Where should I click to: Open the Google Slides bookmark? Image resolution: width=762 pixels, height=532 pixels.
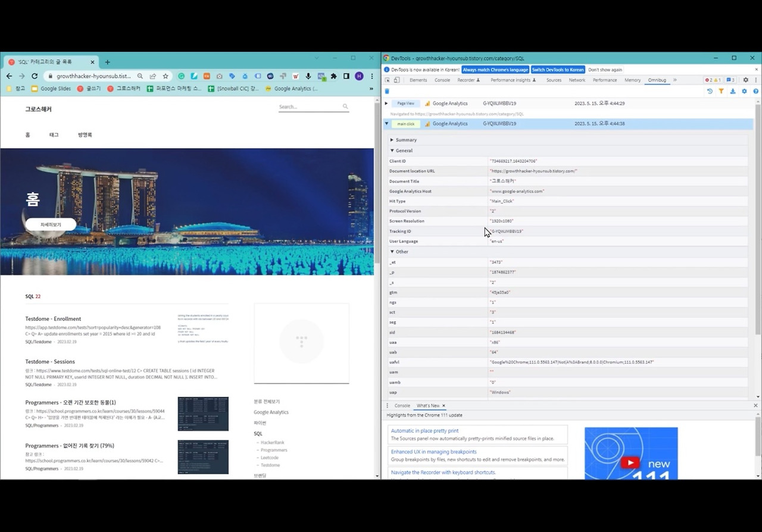51,89
